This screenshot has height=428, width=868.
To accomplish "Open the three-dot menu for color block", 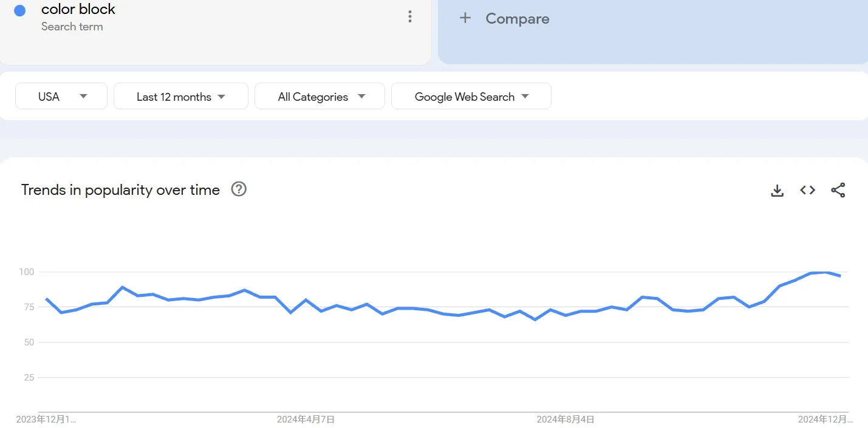I will pos(410,17).
